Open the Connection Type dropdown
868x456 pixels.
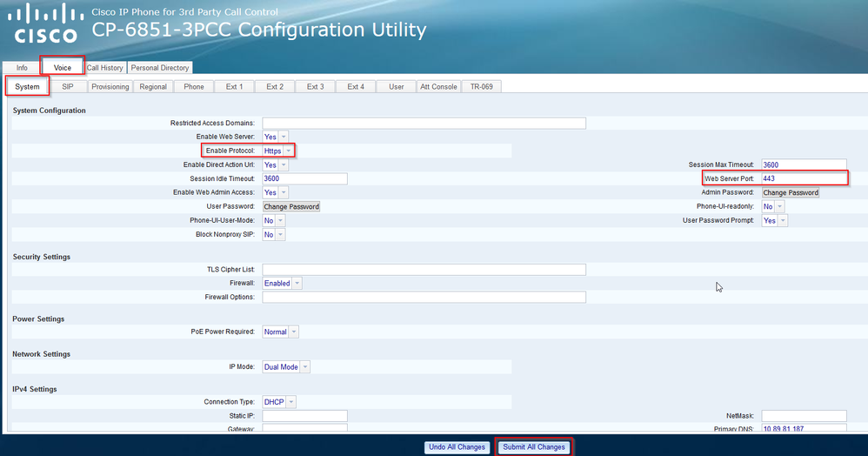pyautogui.click(x=279, y=402)
